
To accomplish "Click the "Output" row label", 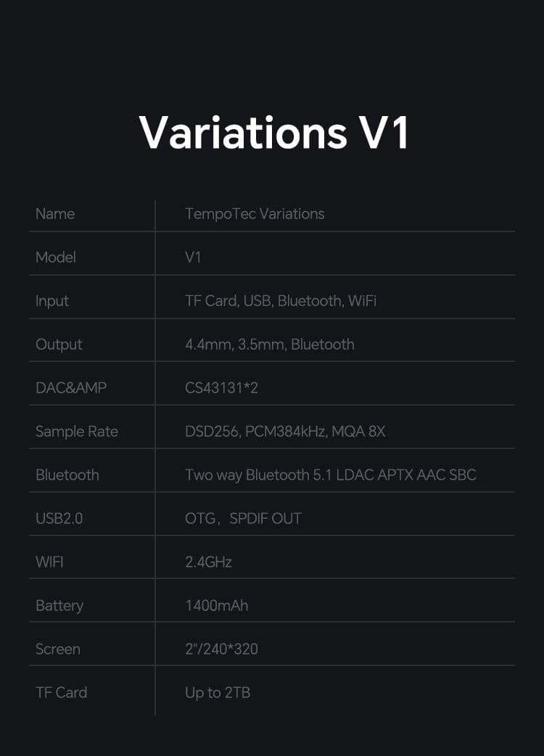I will pyautogui.click(x=59, y=345).
